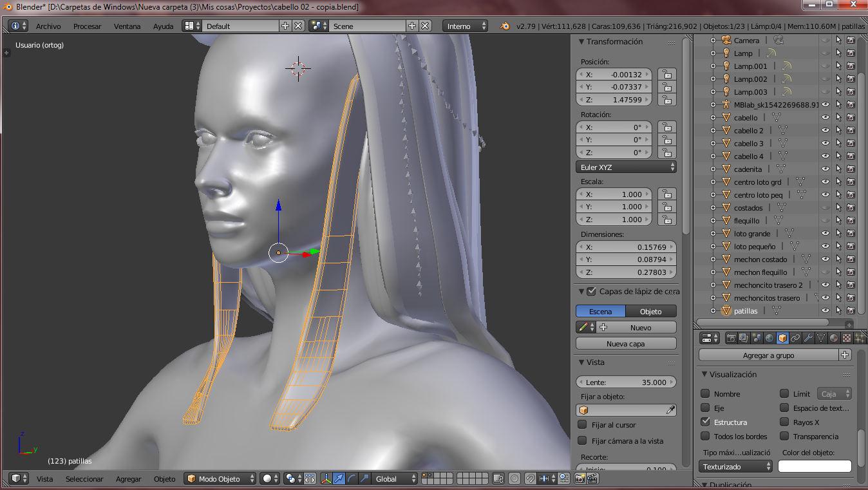Hide the cabello 2 object via eye

pyautogui.click(x=825, y=130)
